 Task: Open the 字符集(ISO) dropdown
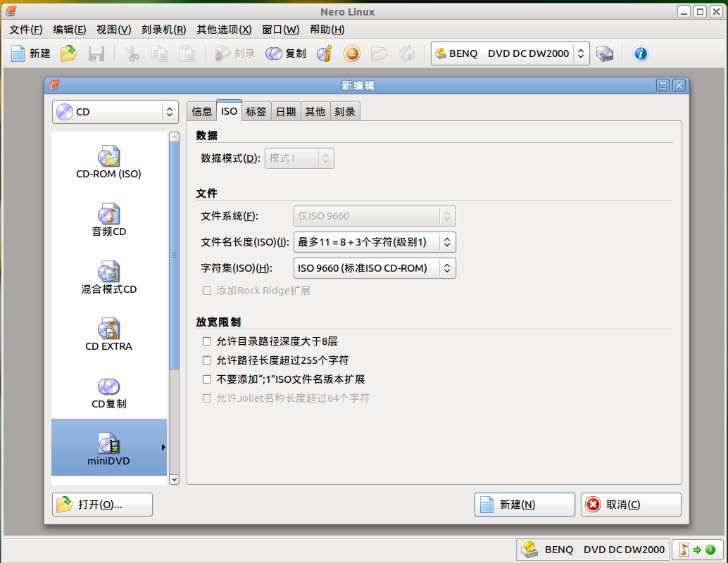point(375,268)
